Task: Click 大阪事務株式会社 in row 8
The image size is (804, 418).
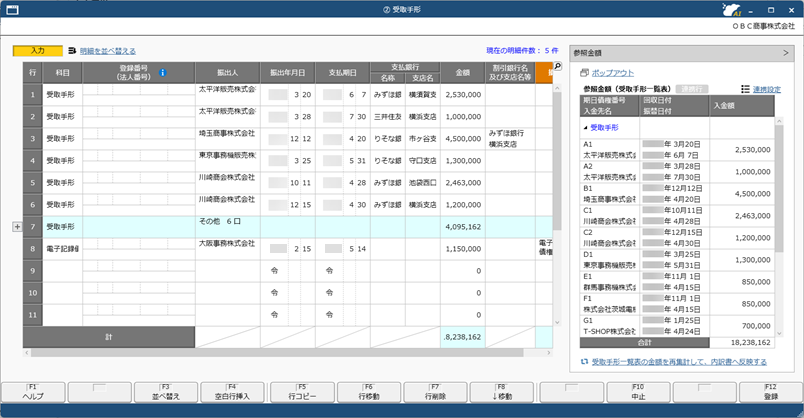Action: pyautogui.click(x=228, y=244)
